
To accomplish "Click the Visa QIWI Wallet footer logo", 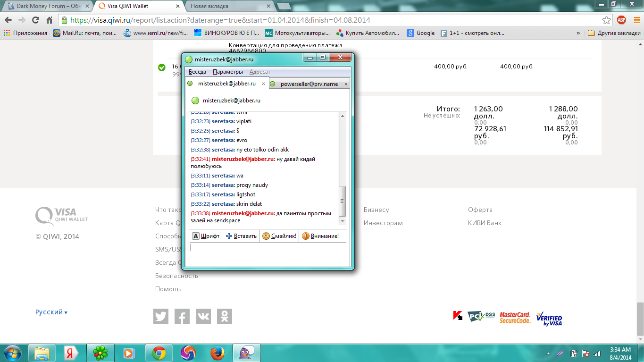I will 61,215.
